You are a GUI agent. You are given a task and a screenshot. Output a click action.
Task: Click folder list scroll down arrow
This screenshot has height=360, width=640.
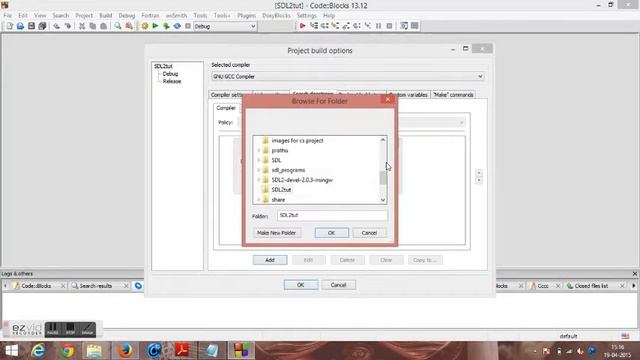382,200
